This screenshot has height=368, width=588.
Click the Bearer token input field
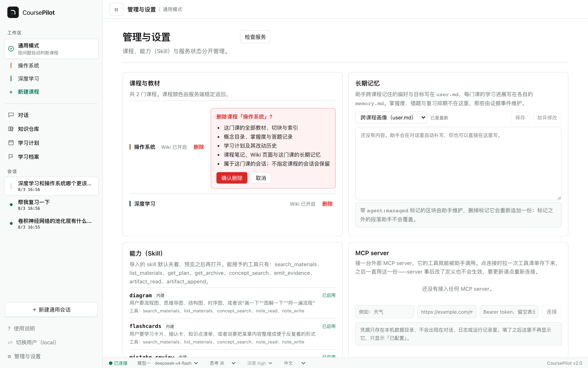pyautogui.click(x=509, y=312)
